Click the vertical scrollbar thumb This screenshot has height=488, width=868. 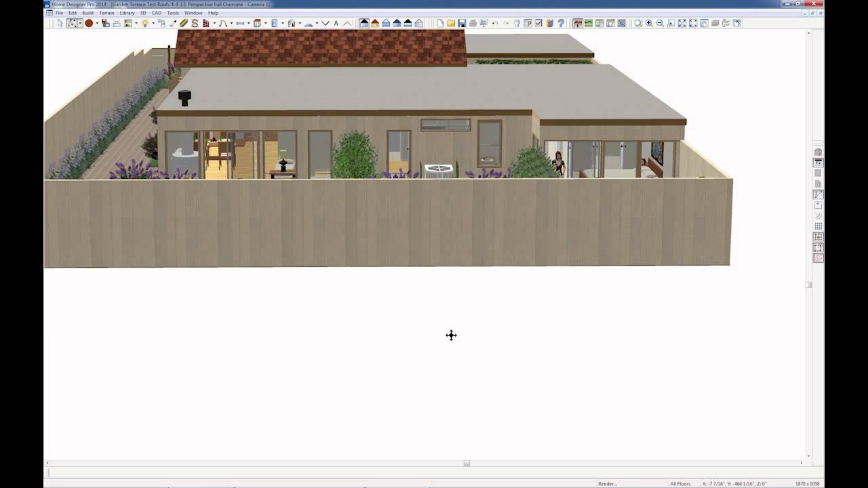(808, 285)
